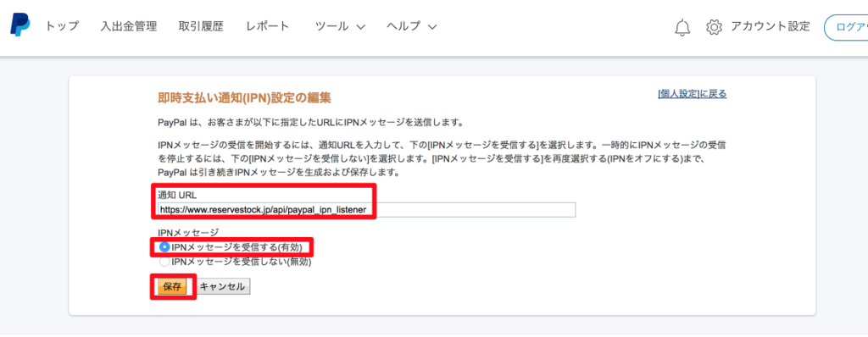The width and height of the screenshot is (868, 337).
Task: Click the 即時支払い通知(IPN)設定の編集 heading
Action: (245, 98)
